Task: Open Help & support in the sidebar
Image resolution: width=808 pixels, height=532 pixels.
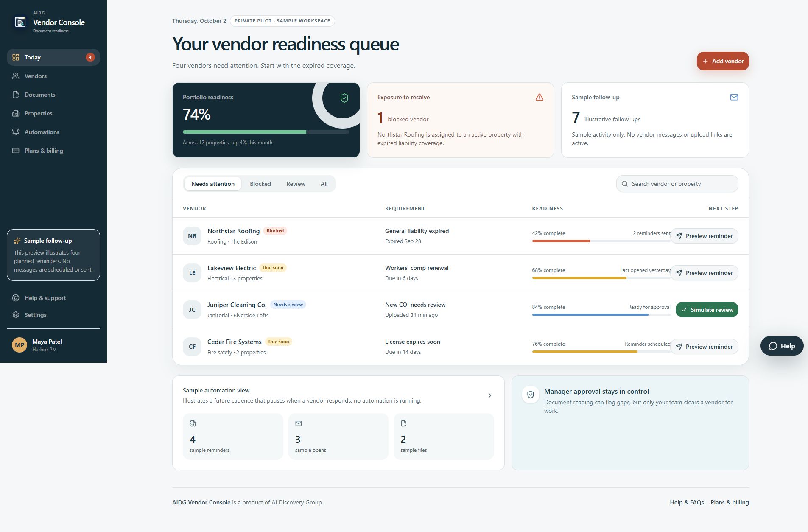Action: (53, 298)
